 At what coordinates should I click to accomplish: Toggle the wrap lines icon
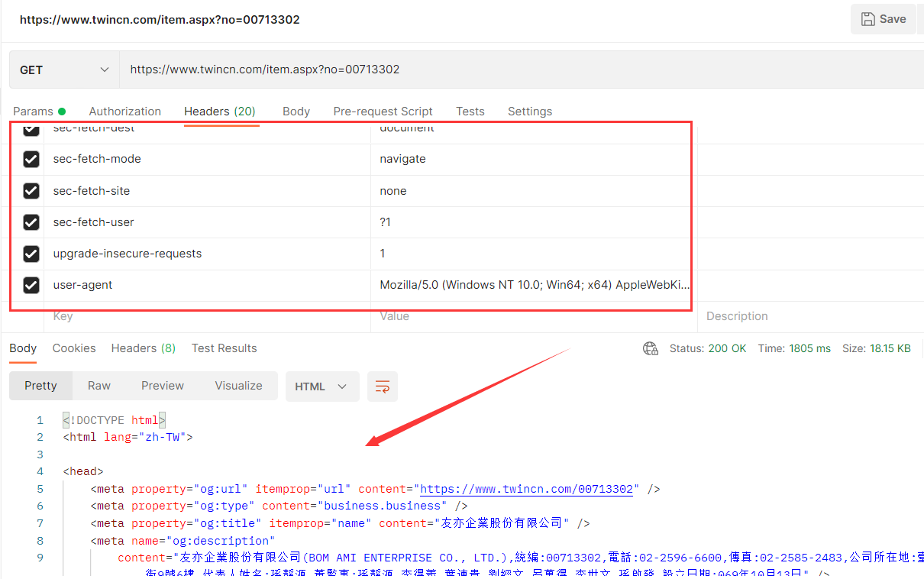tap(383, 387)
